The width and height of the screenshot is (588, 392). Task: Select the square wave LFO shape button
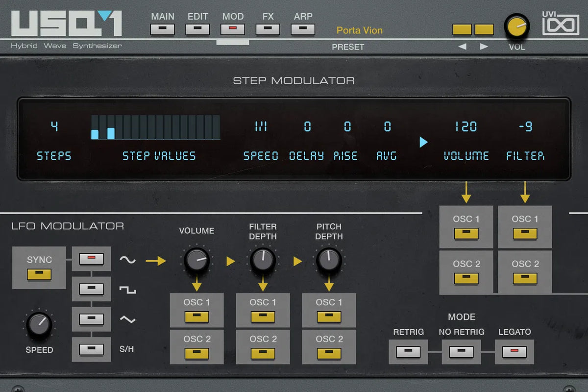91,289
